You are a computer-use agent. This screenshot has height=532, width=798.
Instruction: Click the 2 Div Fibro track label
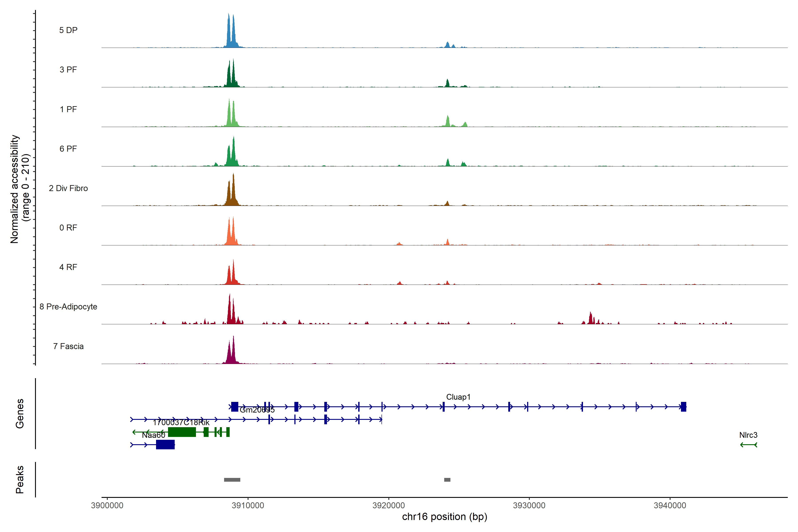pos(68,188)
